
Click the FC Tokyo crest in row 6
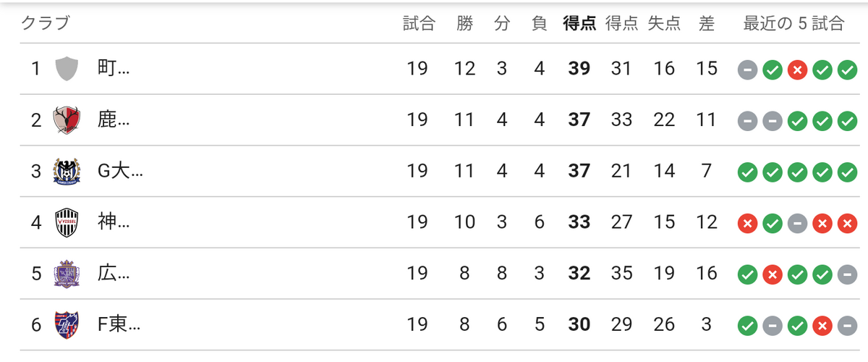pyautogui.click(x=67, y=325)
